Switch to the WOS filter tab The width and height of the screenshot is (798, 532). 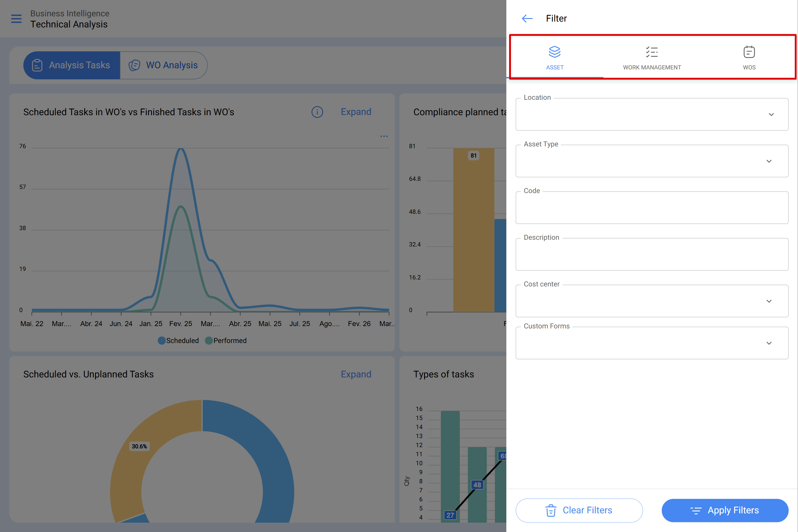pos(749,58)
